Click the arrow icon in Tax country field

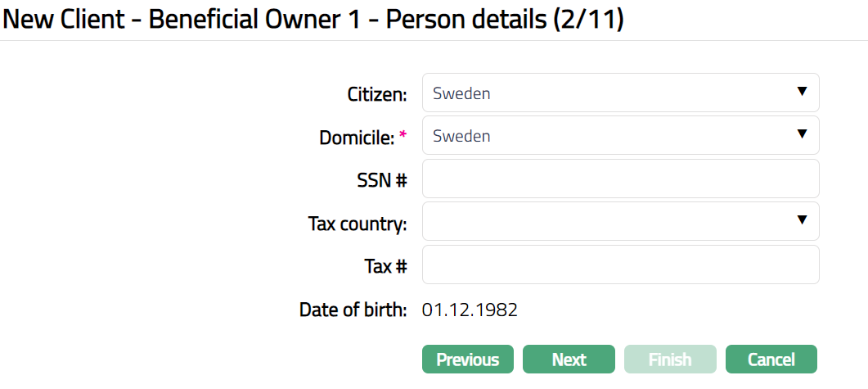point(802,219)
